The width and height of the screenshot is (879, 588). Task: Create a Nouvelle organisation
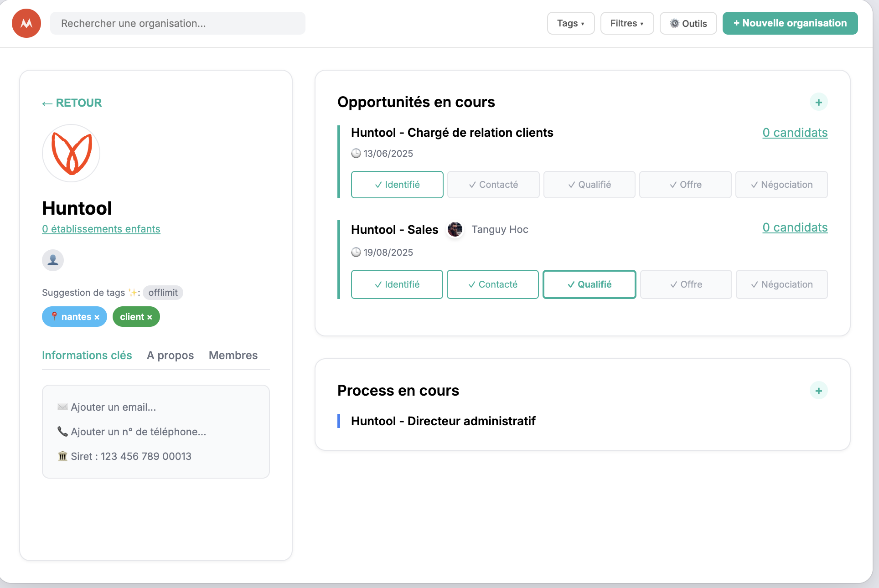pos(790,23)
